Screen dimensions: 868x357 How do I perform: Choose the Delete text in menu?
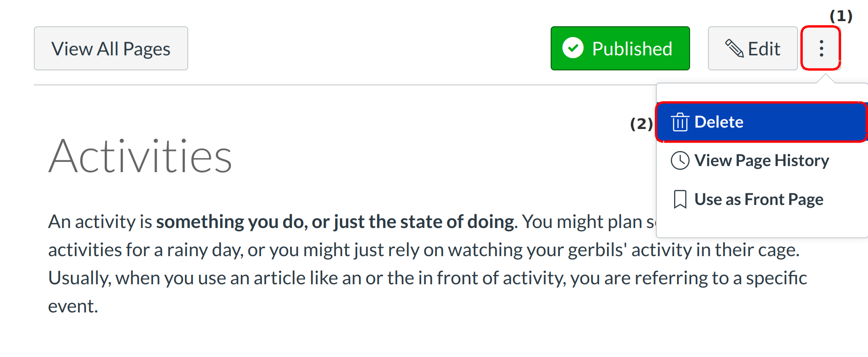pos(719,122)
